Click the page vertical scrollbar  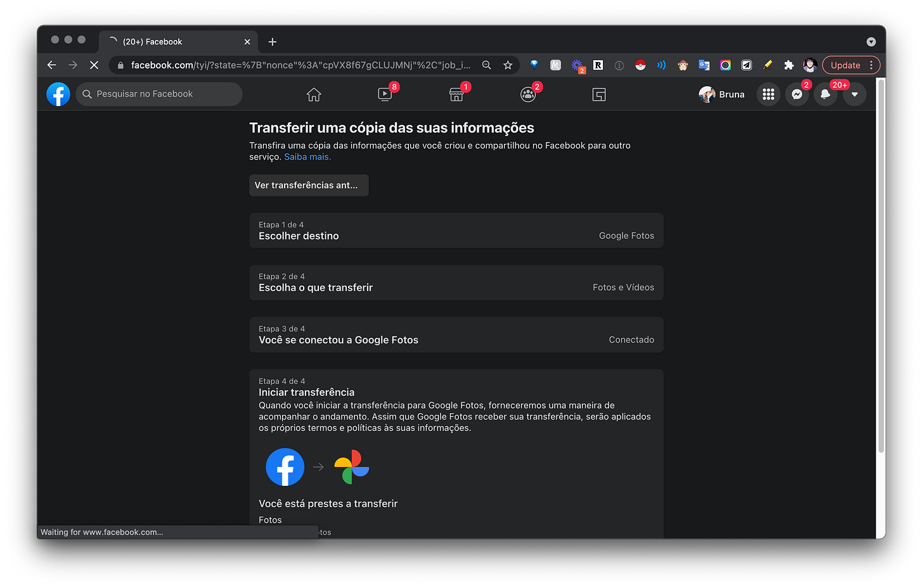tap(881, 266)
